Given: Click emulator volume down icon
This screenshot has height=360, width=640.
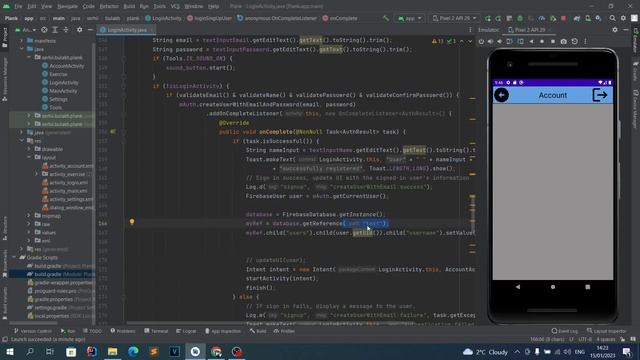Looking at the screenshot, I should point(500,41).
